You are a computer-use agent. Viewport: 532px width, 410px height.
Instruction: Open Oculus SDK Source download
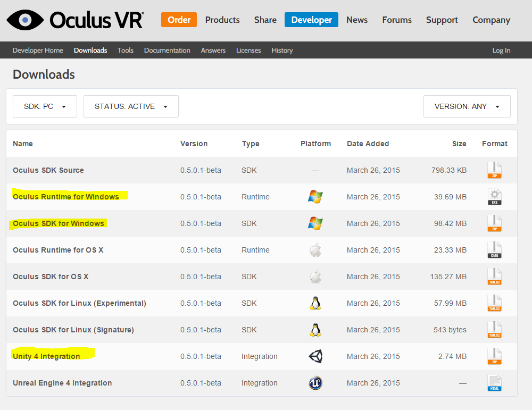48,170
